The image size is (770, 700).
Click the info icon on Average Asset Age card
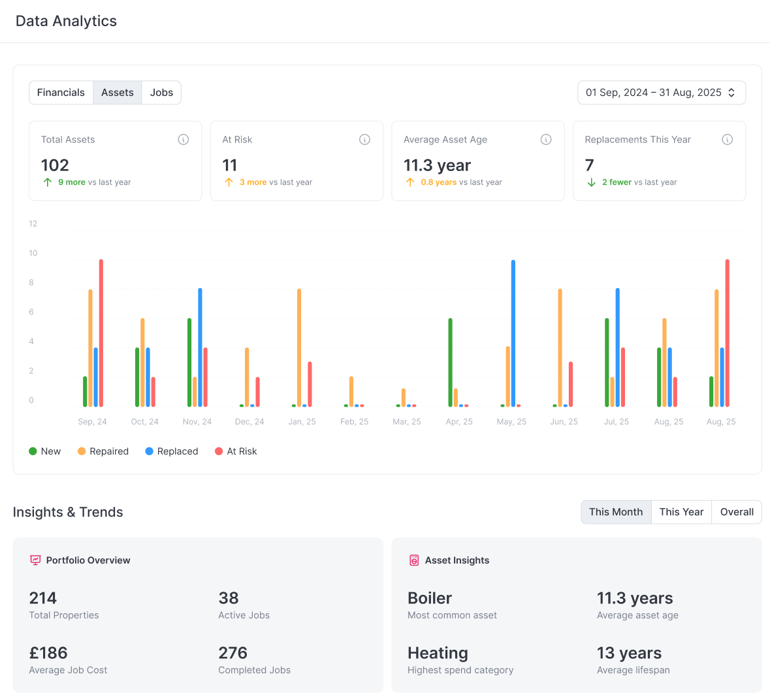pyautogui.click(x=546, y=139)
